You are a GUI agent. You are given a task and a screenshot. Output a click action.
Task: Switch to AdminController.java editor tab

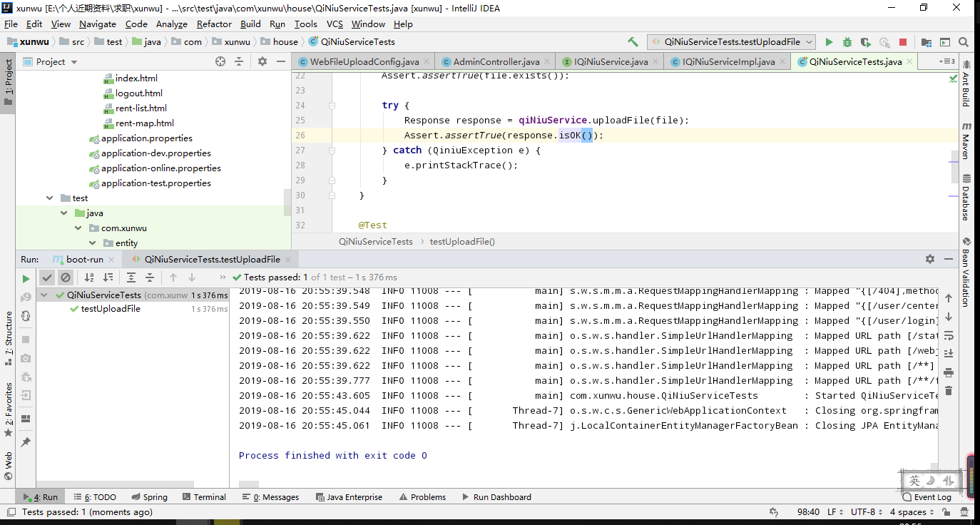[x=496, y=62]
